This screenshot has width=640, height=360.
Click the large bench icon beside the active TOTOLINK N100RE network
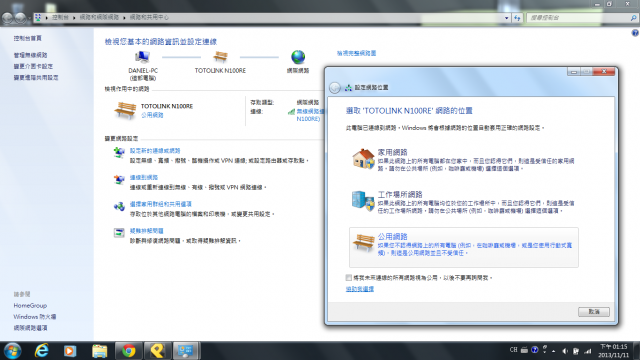(x=125, y=110)
